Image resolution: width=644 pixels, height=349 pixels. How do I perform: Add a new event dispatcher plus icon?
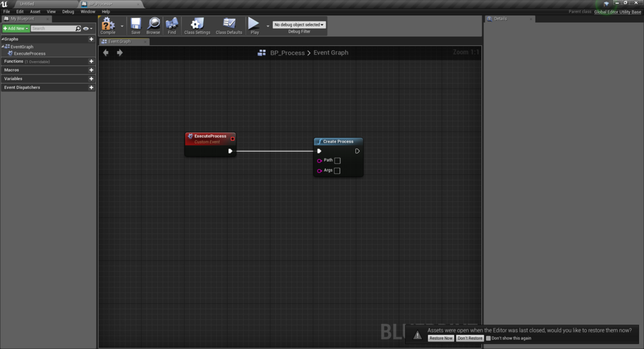(x=91, y=87)
